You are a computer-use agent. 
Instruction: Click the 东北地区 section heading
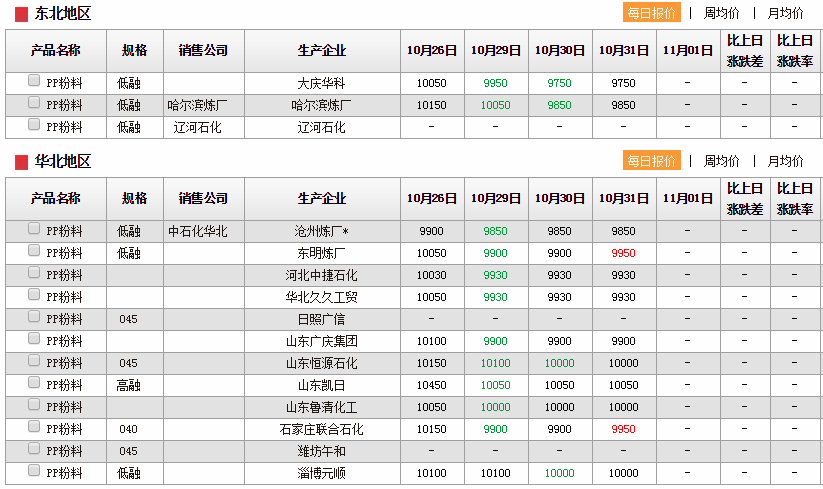(62, 14)
